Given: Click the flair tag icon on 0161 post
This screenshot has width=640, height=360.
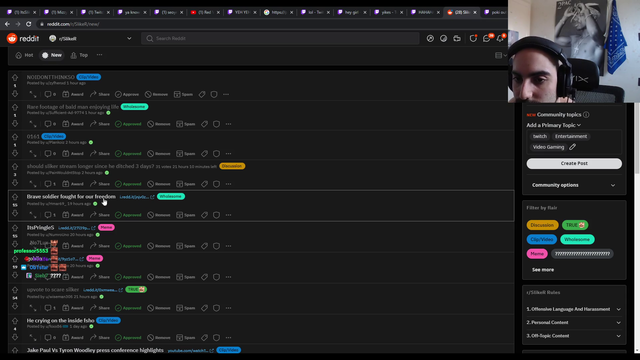Looking at the screenshot, I should [204, 154].
